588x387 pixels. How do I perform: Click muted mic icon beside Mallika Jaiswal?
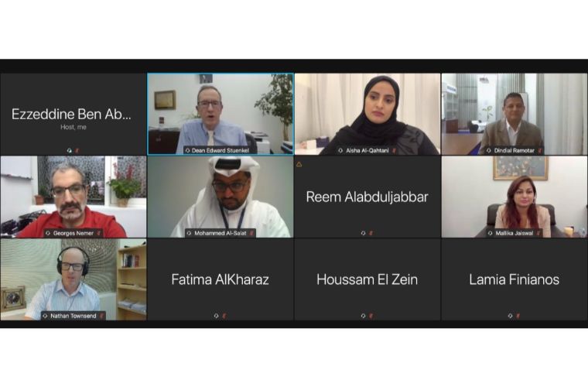538,233
